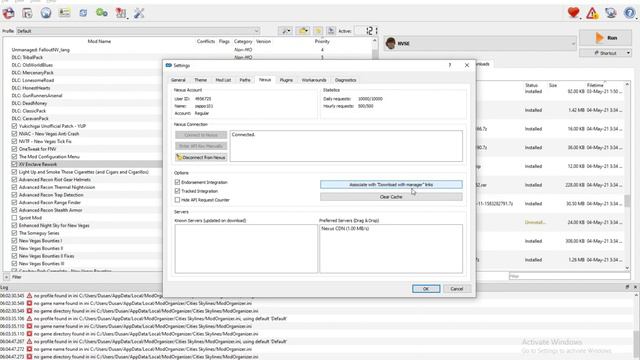Click the orange Run button
640x360 pixels.
coord(606,38)
